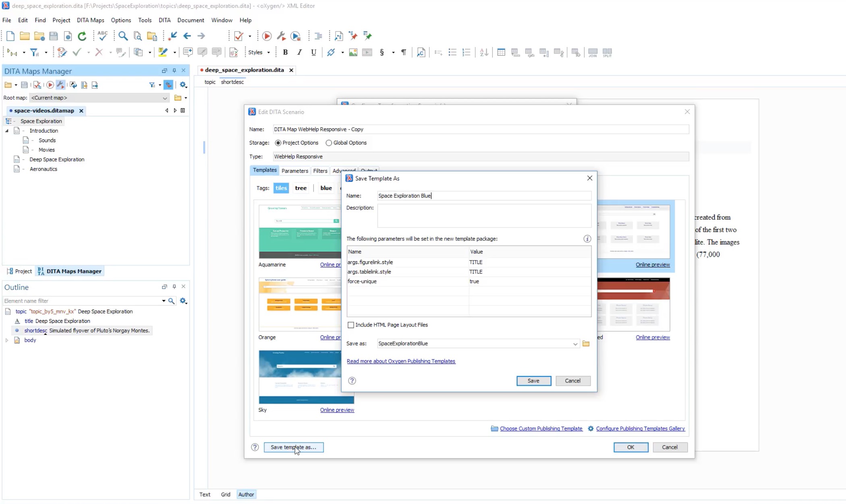Viewport: 846px width, 504px height.
Task: Toggle Italic formatting
Action: [x=299, y=52]
